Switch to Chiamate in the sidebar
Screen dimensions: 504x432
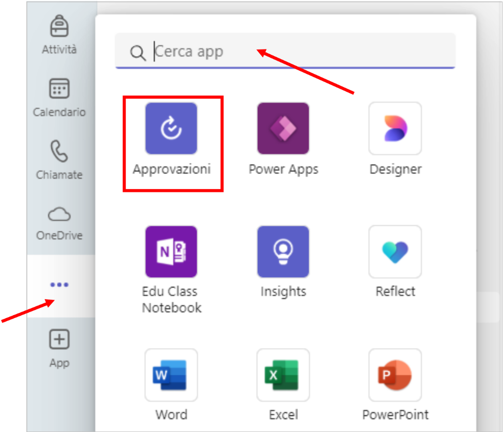point(59,159)
